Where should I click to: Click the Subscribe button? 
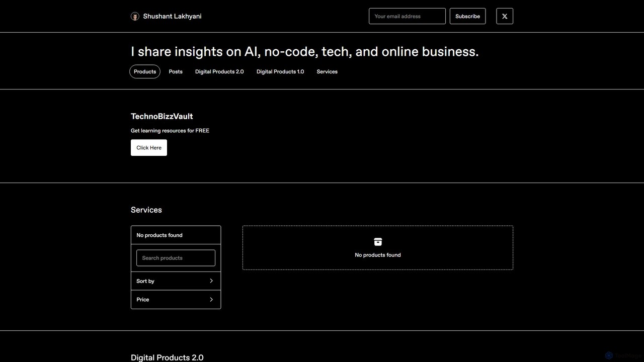click(x=467, y=16)
